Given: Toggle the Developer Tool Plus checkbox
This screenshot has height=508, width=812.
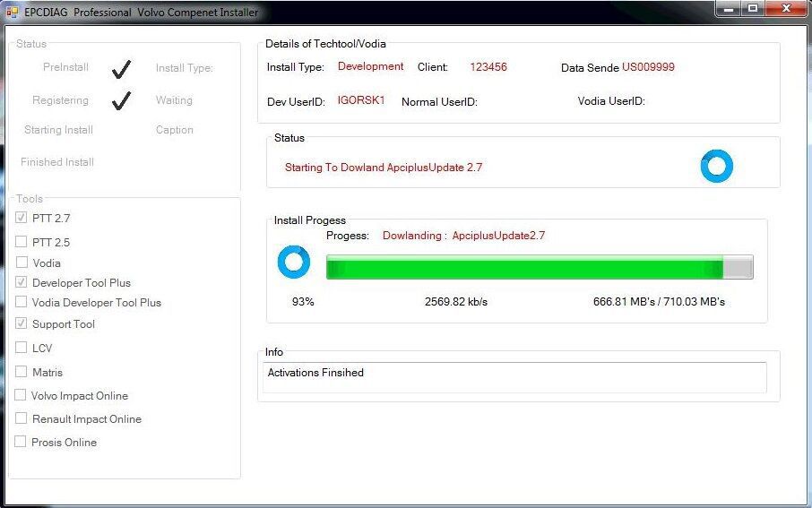Looking at the screenshot, I should (22, 282).
